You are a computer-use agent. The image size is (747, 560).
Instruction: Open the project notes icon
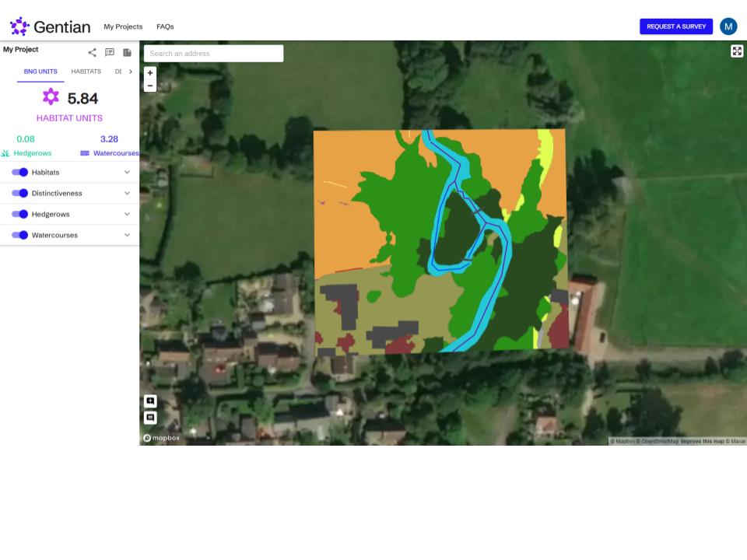[x=110, y=53]
